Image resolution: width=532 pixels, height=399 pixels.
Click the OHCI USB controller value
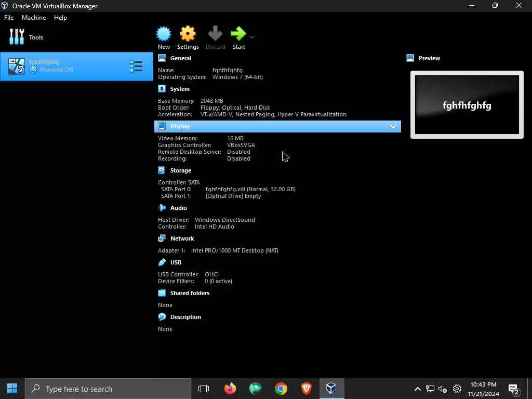coord(212,274)
